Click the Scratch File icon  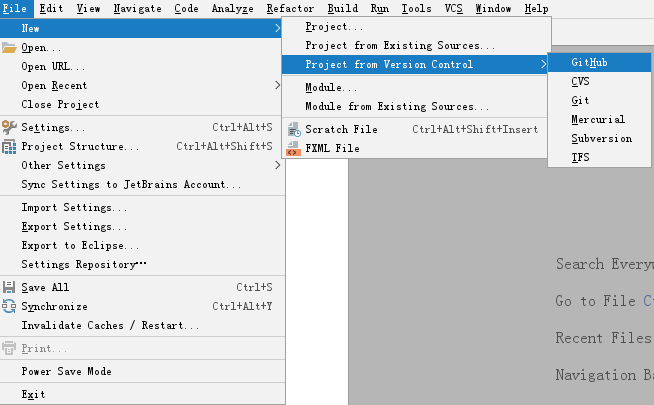[x=294, y=129]
